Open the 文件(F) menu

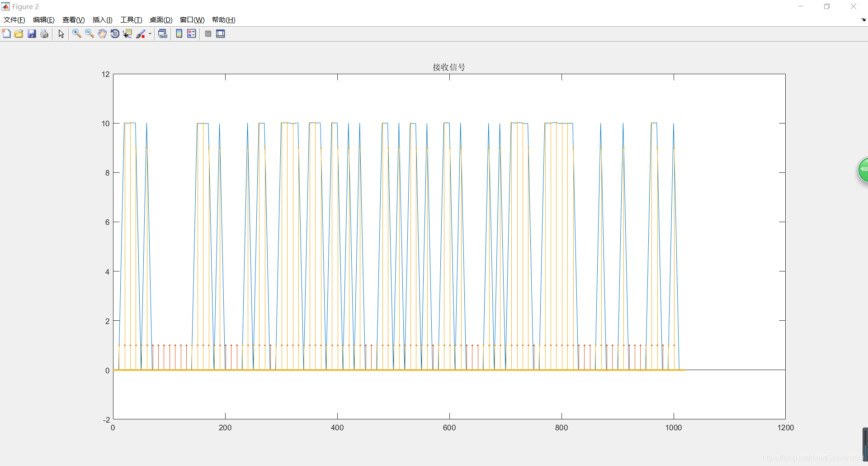point(14,20)
